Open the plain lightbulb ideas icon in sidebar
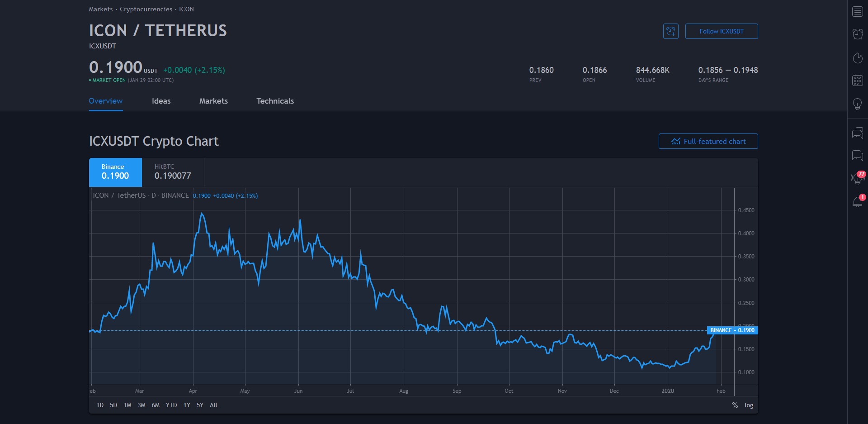Image resolution: width=868 pixels, height=424 pixels. click(857, 104)
